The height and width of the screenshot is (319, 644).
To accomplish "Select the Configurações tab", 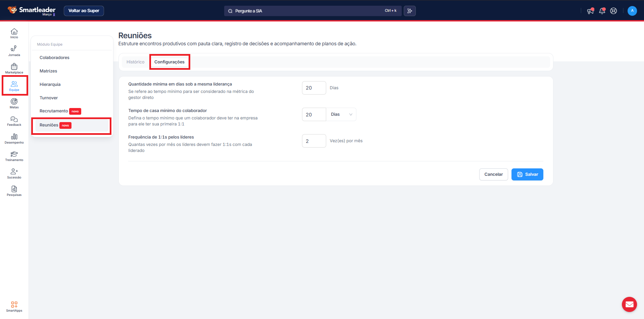I will coord(169,62).
